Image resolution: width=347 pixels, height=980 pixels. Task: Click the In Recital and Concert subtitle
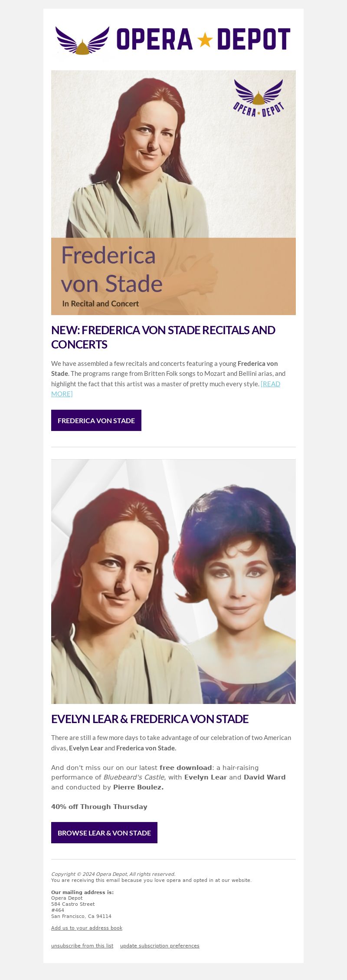(101, 304)
